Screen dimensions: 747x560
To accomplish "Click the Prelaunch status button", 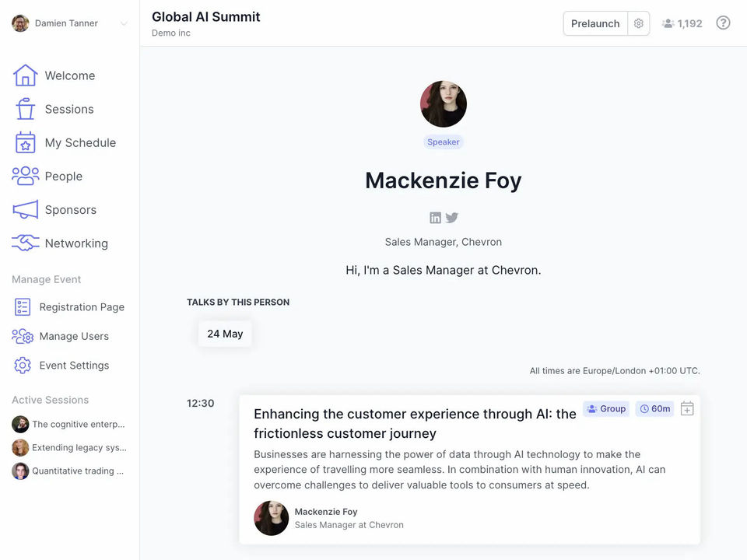I will tap(595, 23).
